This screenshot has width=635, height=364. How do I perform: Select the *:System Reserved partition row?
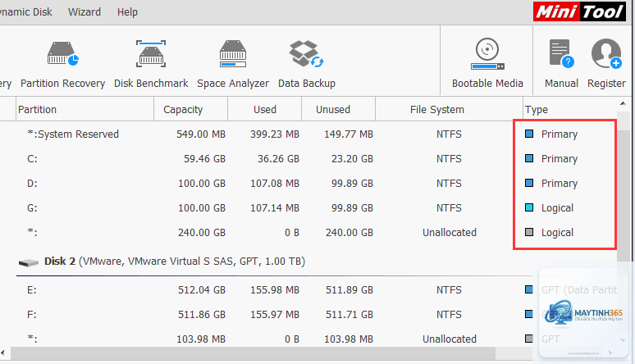pyautogui.click(x=308, y=134)
